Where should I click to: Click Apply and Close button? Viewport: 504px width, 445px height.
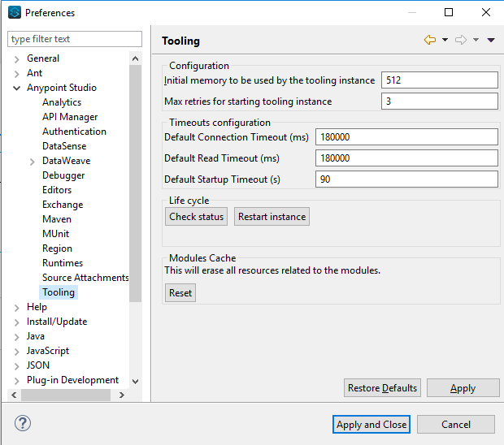pyautogui.click(x=371, y=425)
